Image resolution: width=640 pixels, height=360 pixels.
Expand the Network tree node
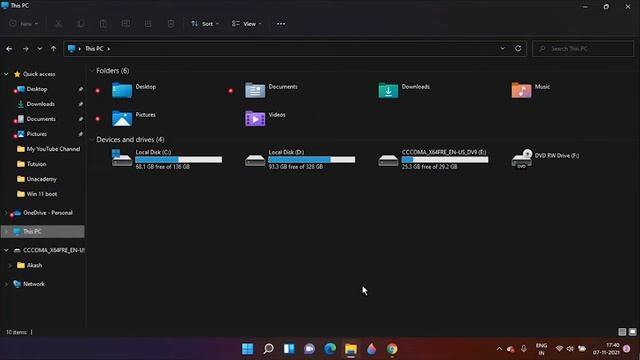pyautogui.click(x=6, y=284)
